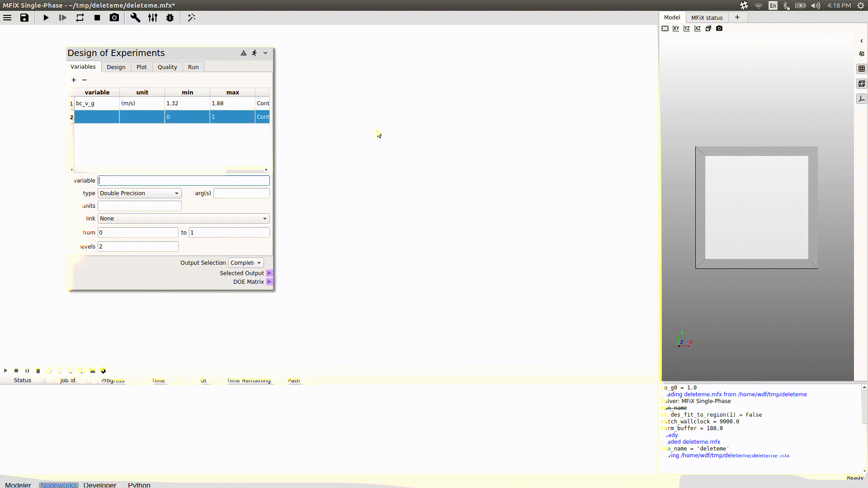Click the magic wand wizard icon
The width and height of the screenshot is (868, 488).
click(x=192, y=18)
